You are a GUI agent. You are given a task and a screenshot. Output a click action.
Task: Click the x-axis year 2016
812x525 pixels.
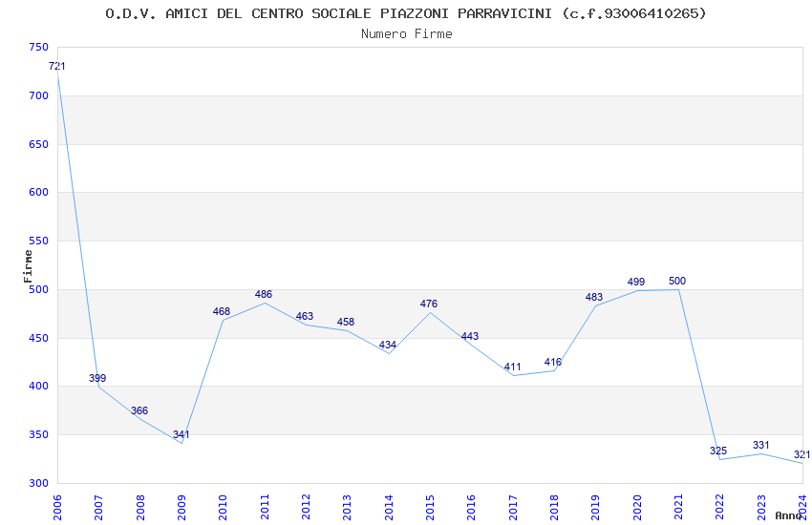pos(471,507)
